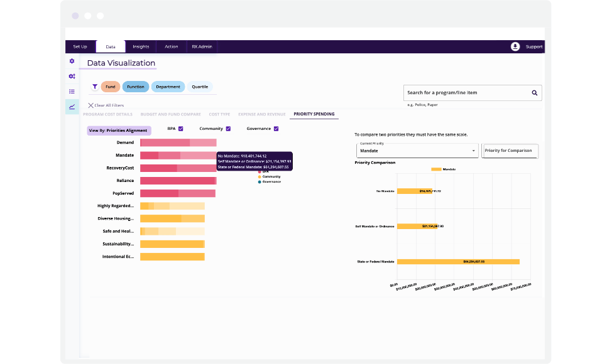612x364 pixels.
Task: Click the multiple gears sidebar icon
Action: pos(72,76)
